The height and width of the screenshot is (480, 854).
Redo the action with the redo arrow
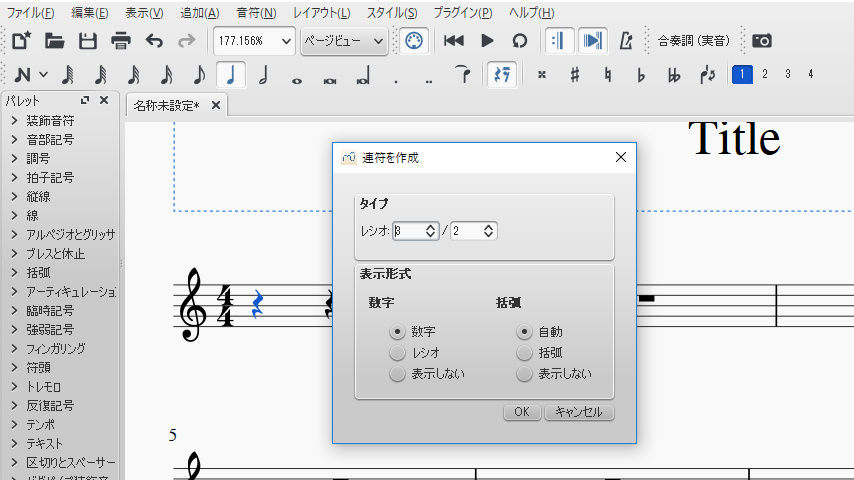coord(187,41)
